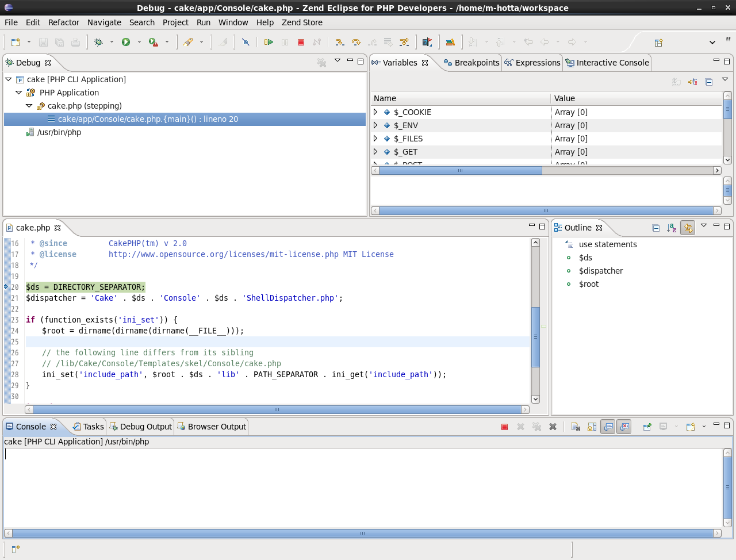Collapse the cake.php (stepping) thread node
The height and width of the screenshot is (560, 736).
(29, 106)
